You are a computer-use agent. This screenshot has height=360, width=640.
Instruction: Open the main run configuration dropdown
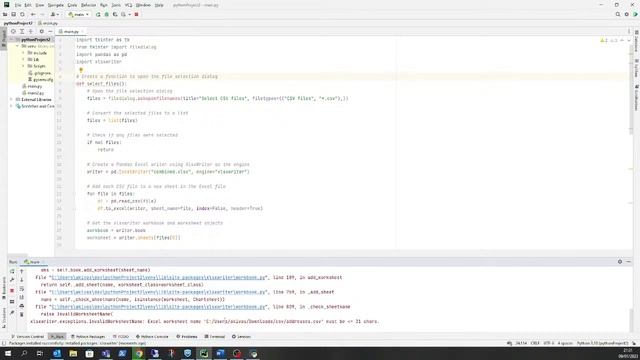(78, 14)
